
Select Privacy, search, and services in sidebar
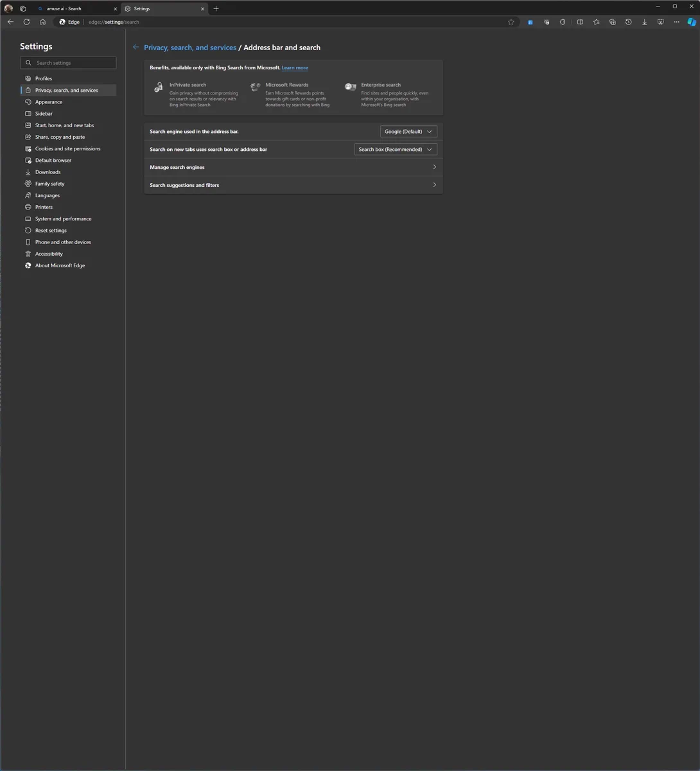[68, 90]
